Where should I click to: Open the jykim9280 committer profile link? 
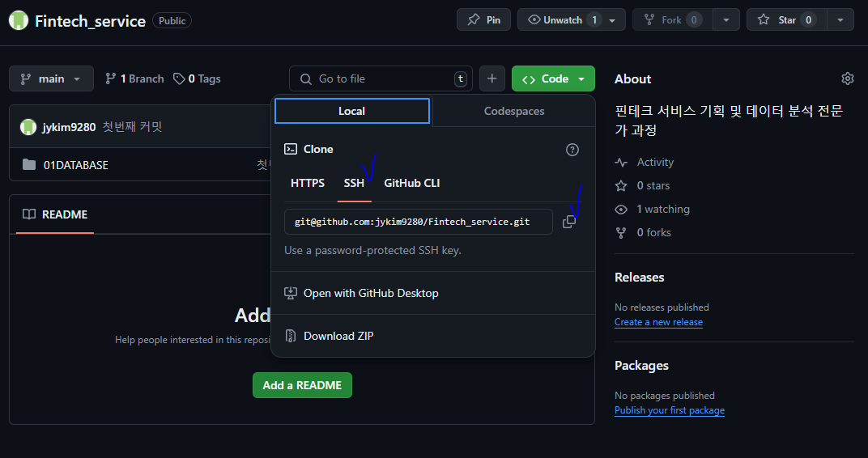(69, 127)
